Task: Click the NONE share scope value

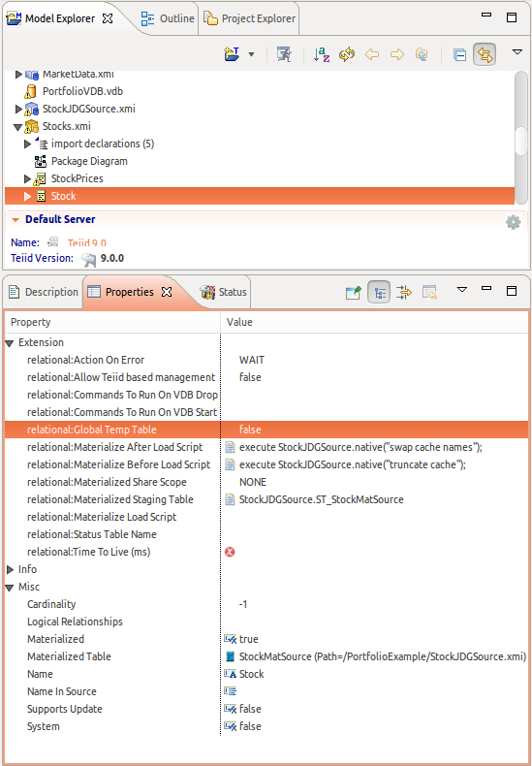Action: (253, 482)
